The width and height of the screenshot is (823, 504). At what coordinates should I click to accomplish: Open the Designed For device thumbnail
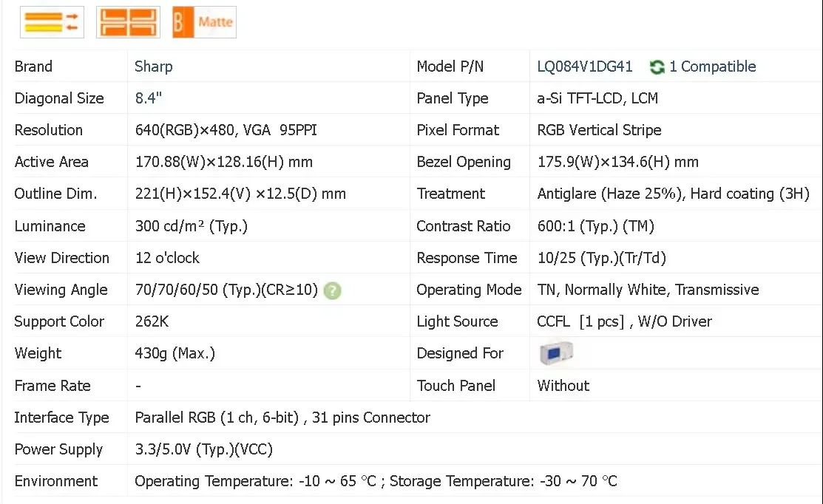(556, 353)
